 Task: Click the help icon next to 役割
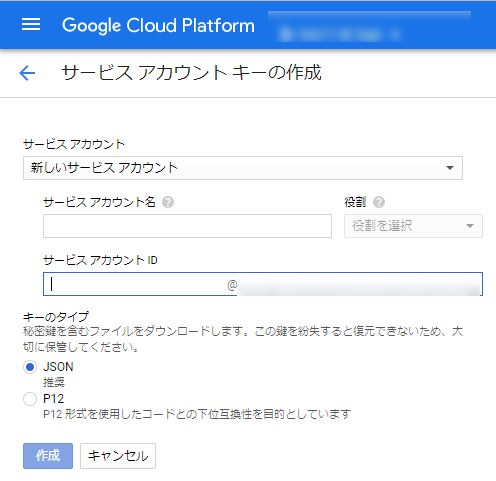pyautogui.click(x=379, y=202)
